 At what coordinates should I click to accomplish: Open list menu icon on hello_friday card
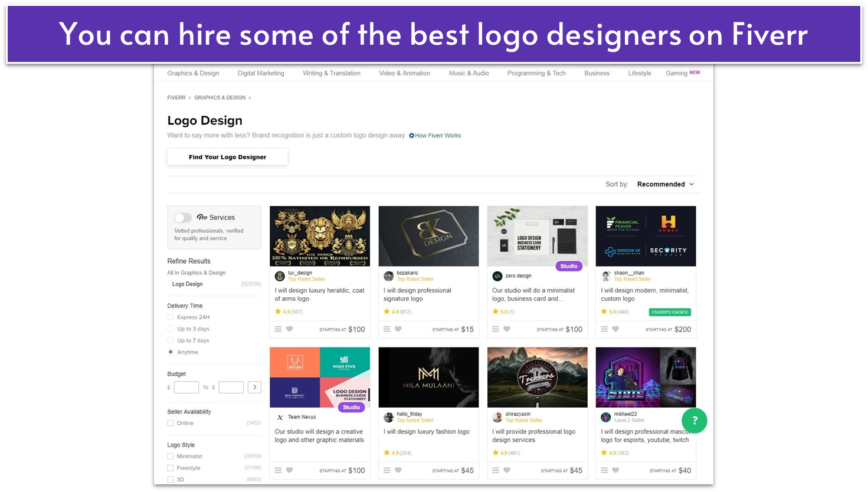[386, 470]
